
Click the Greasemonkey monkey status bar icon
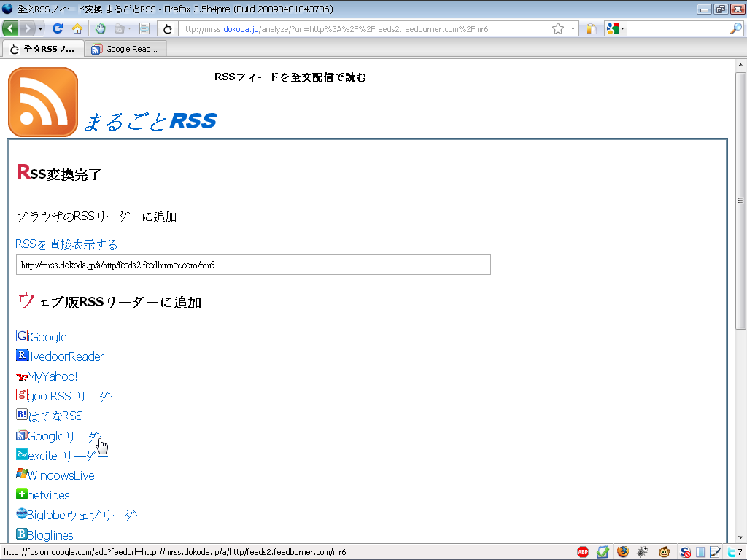coord(664,553)
